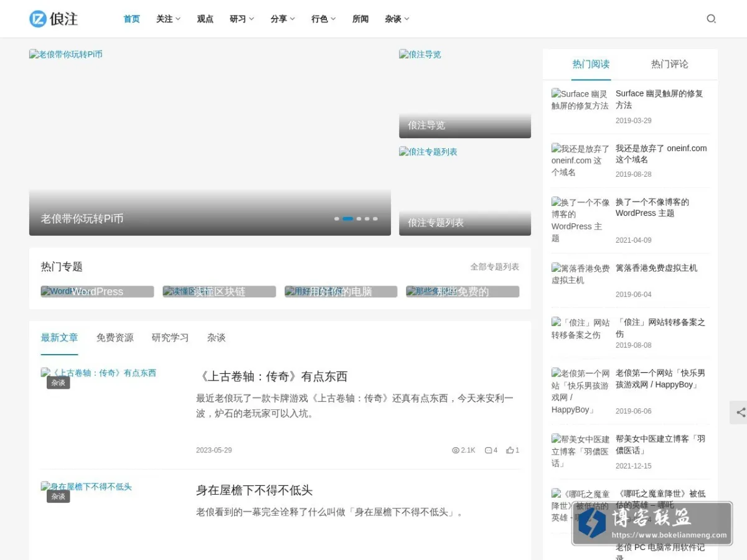The image size is (747, 560).
Task: Select the 研究学习 tab
Action: tap(171, 338)
